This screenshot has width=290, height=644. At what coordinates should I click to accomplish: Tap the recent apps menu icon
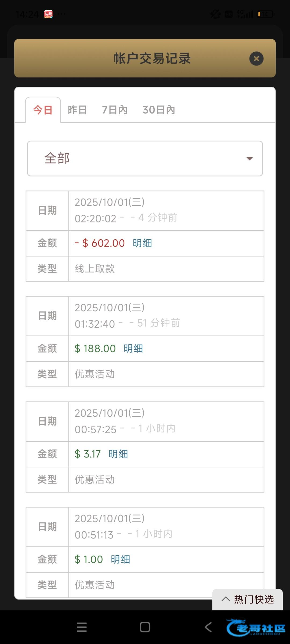82,627
